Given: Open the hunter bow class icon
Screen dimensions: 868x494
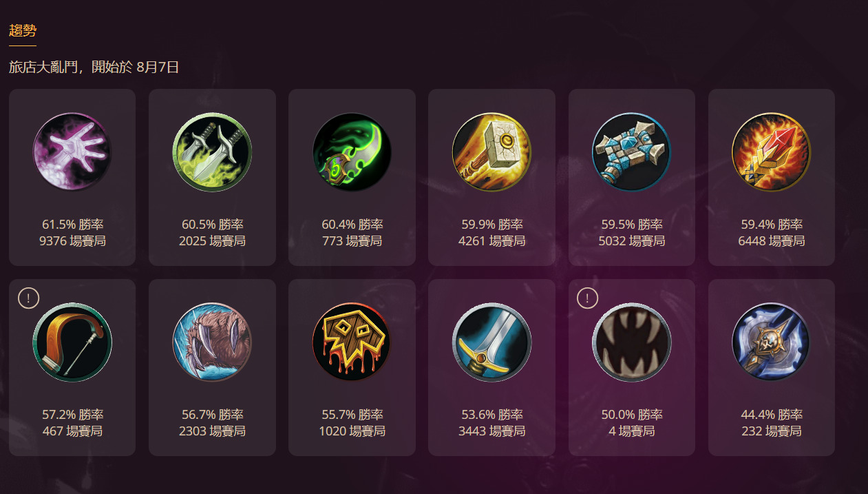Looking at the screenshot, I should tap(72, 342).
